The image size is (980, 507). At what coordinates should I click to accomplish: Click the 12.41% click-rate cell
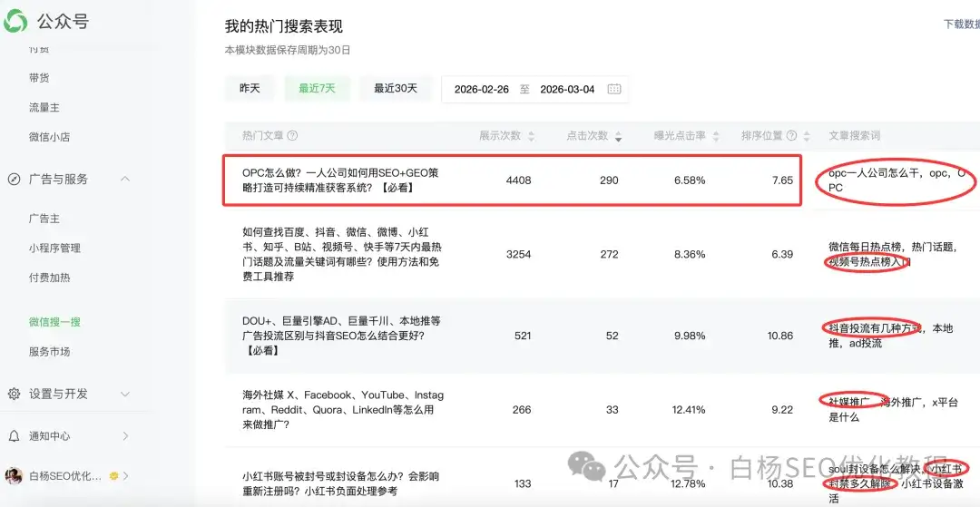(x=688, y=410)
